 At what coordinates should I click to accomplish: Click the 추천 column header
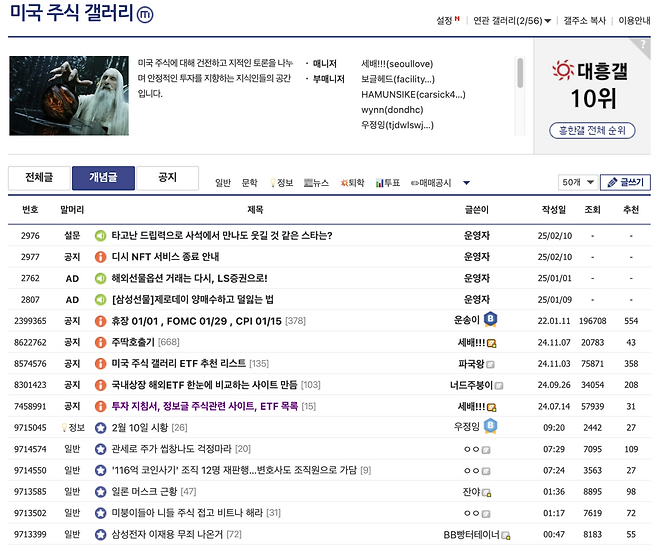pyautogui.click(x=631, y=210)
